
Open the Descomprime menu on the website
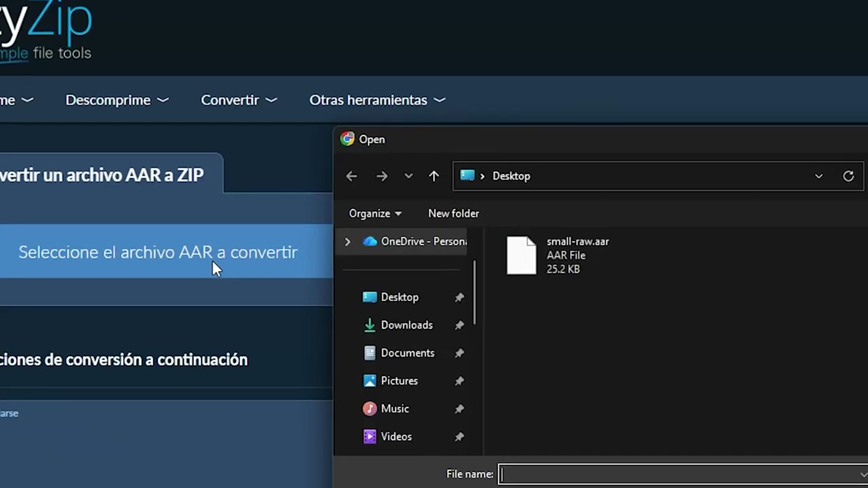coord(117,100)
